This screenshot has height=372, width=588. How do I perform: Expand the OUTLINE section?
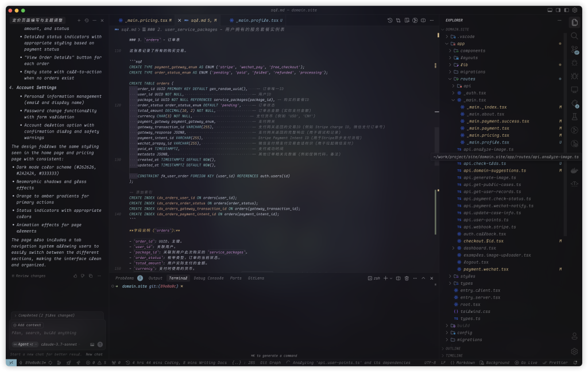[x=452, y=348]
